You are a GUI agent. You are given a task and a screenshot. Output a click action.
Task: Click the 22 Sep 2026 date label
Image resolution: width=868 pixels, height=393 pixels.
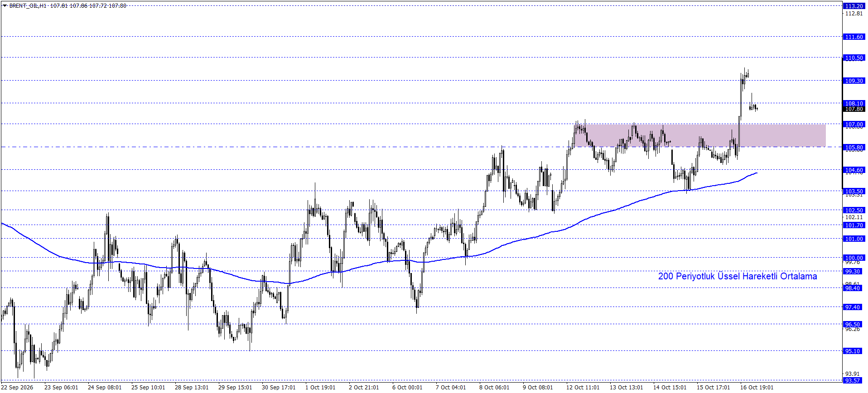[17, 387]
